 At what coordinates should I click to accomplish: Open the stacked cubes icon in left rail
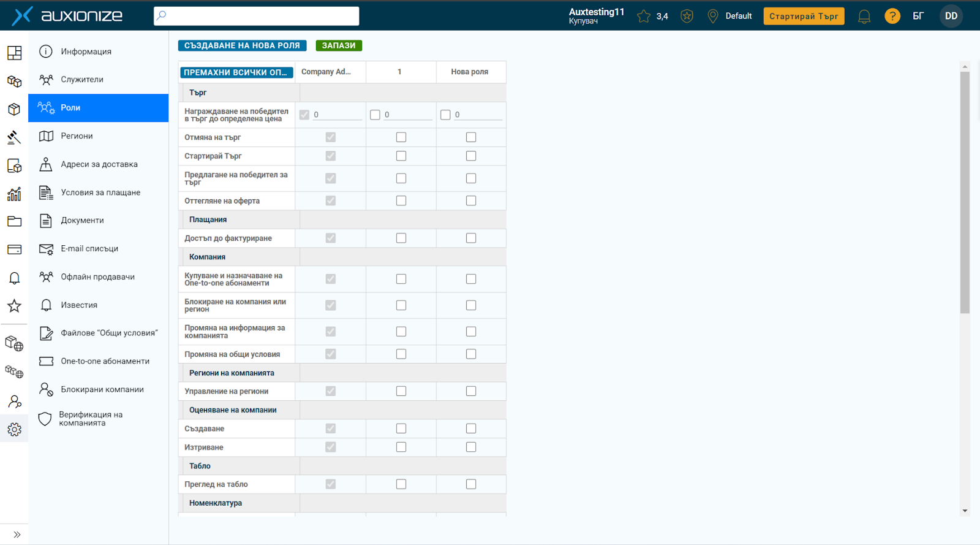point(14,81)
